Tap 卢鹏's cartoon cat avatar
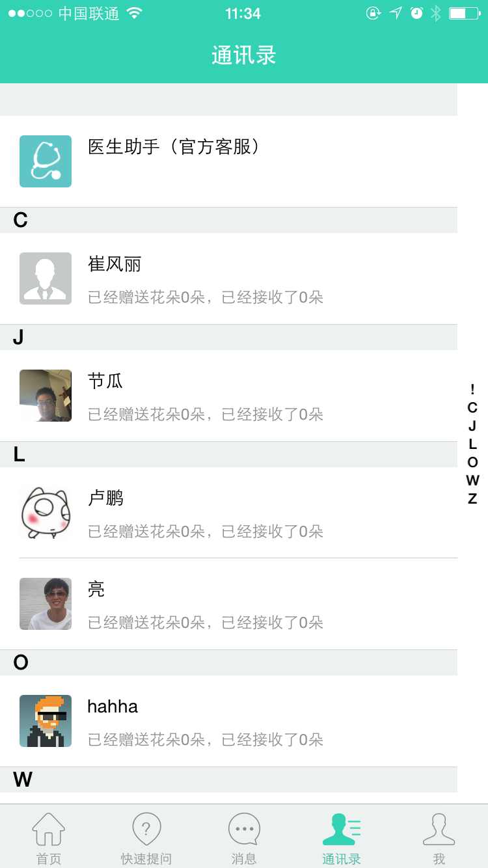The width and height of the screenshot is (488, 868). click(46, 513)
